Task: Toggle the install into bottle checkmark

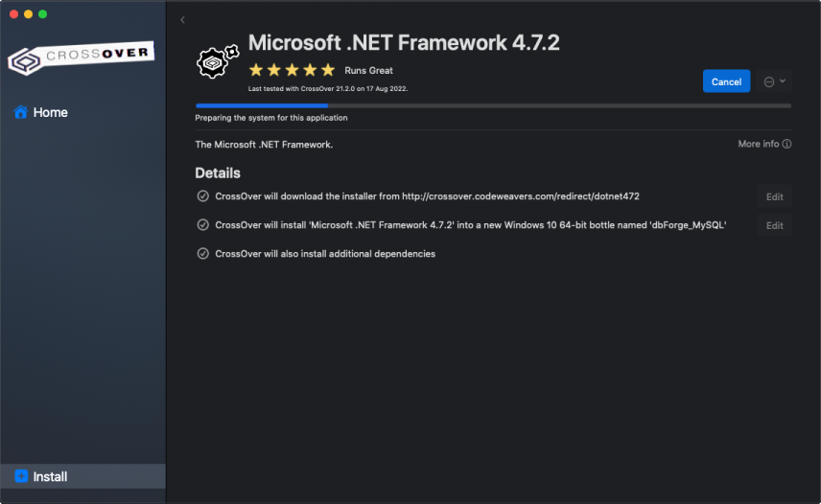Action: [x=202, y=225]
